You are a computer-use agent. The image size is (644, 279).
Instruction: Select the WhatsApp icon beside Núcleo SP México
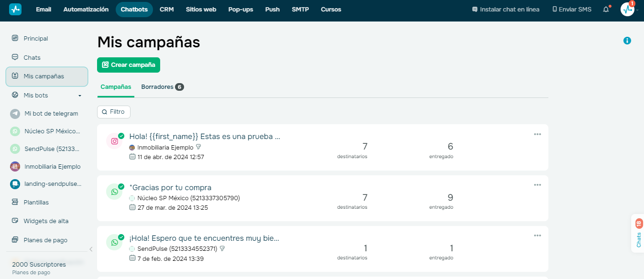point(16,131)
